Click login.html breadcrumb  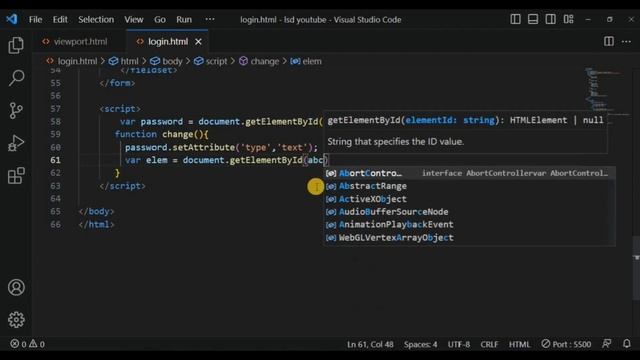coord(72,61)
